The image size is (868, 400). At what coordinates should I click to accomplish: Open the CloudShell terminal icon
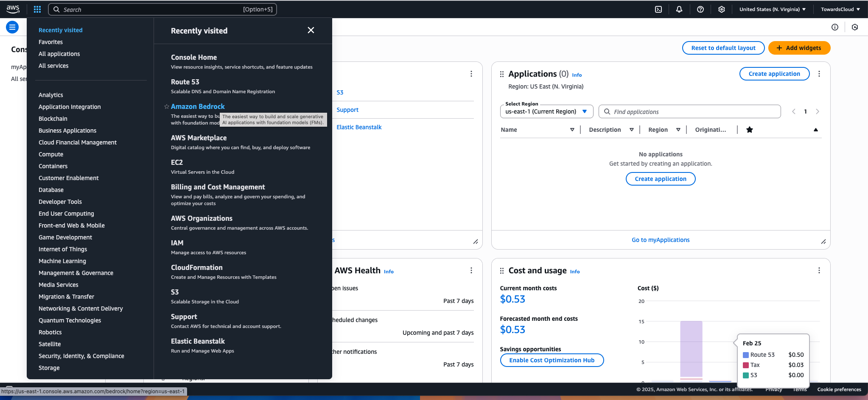[658, 9]
